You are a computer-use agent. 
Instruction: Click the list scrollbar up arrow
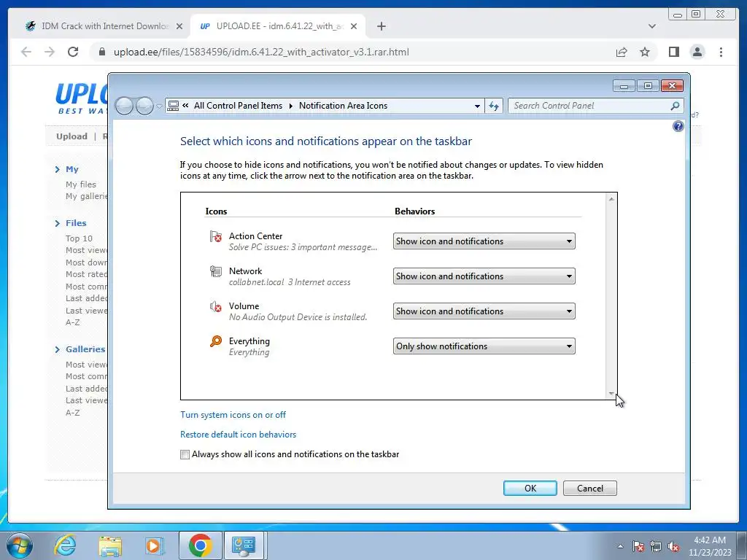(611, 199)
